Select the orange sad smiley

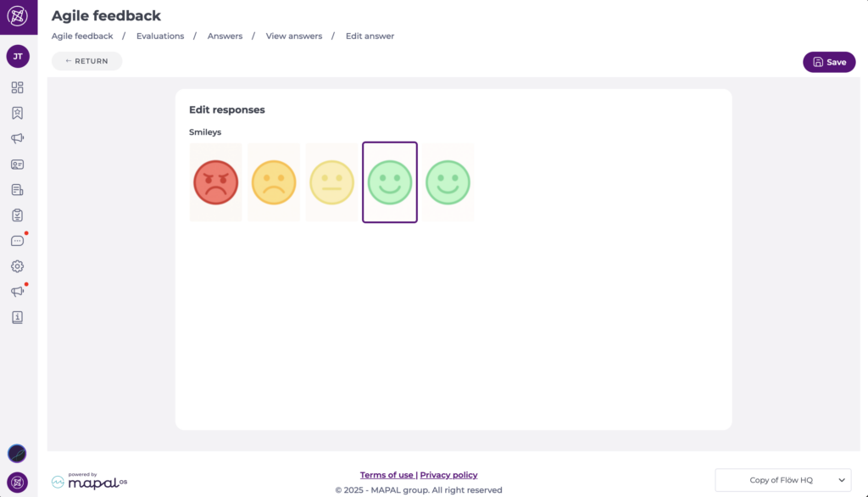[274, 182]
